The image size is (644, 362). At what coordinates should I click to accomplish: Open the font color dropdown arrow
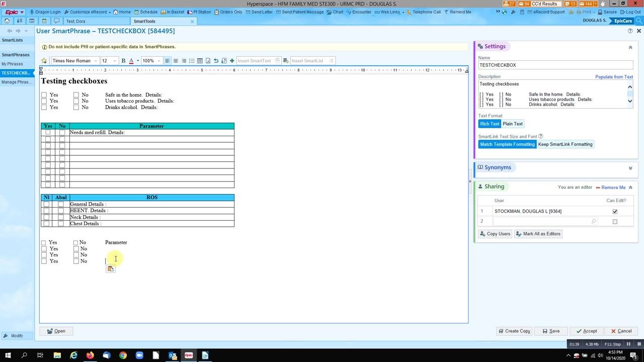click(x=137, y=61)
